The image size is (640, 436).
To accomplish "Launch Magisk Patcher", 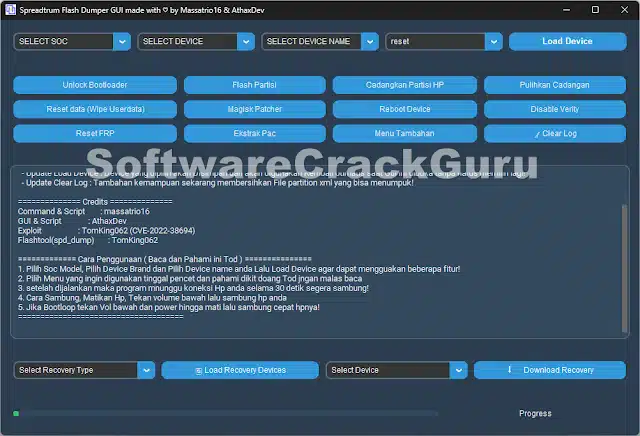I will 255,109.
